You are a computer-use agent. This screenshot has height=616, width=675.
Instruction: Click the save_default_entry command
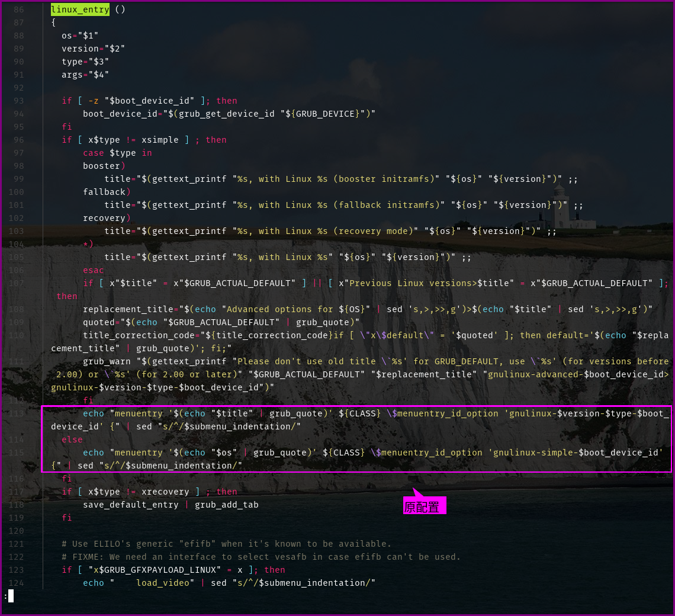(130, 505)
